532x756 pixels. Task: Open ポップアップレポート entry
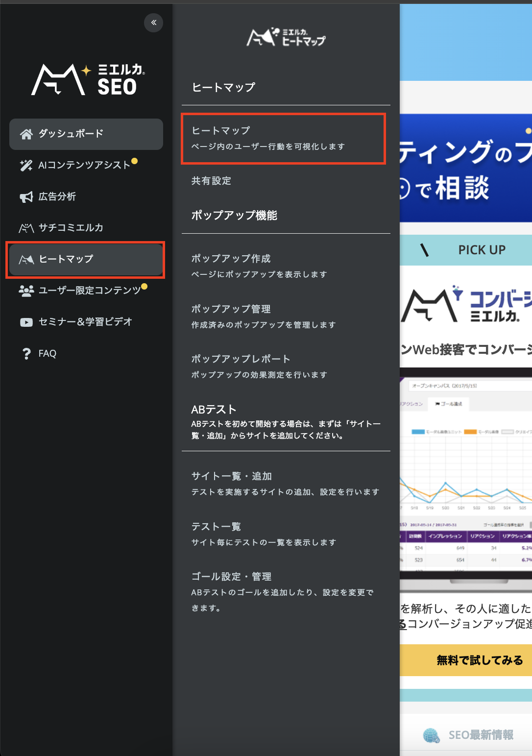pyautogui.click(x=259, y=366)
